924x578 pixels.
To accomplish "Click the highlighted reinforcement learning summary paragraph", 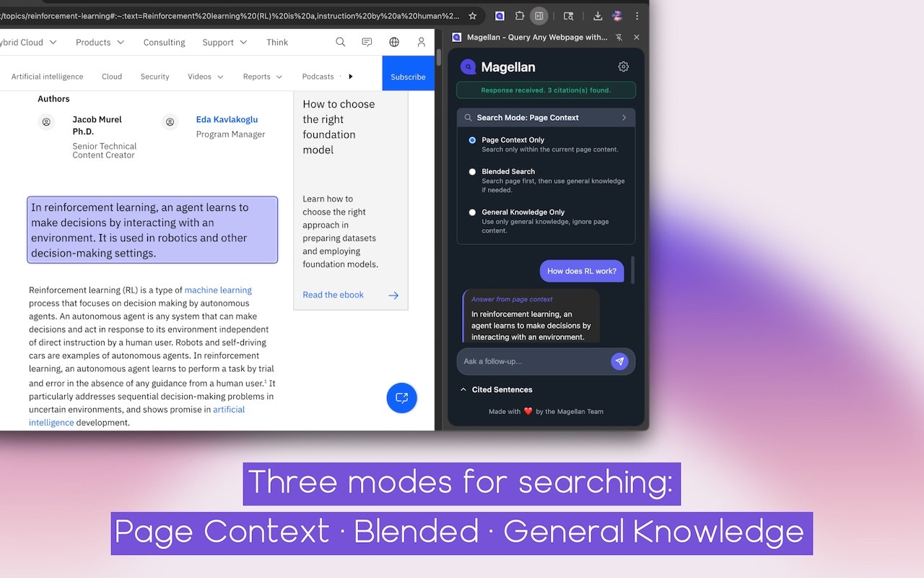I will pos(152,230).
